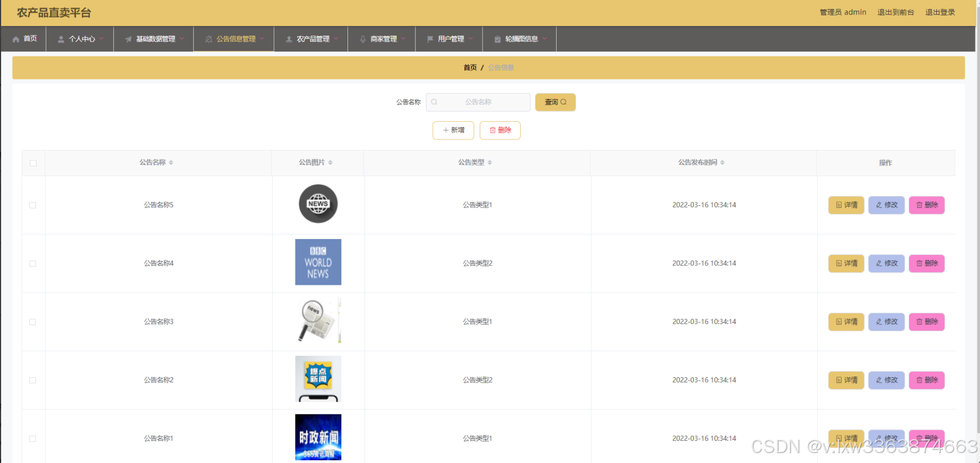The height and width of the screenshot is (463, 980).
Task: Open the 首页 menu item
Action: click(x=24, y=39)
